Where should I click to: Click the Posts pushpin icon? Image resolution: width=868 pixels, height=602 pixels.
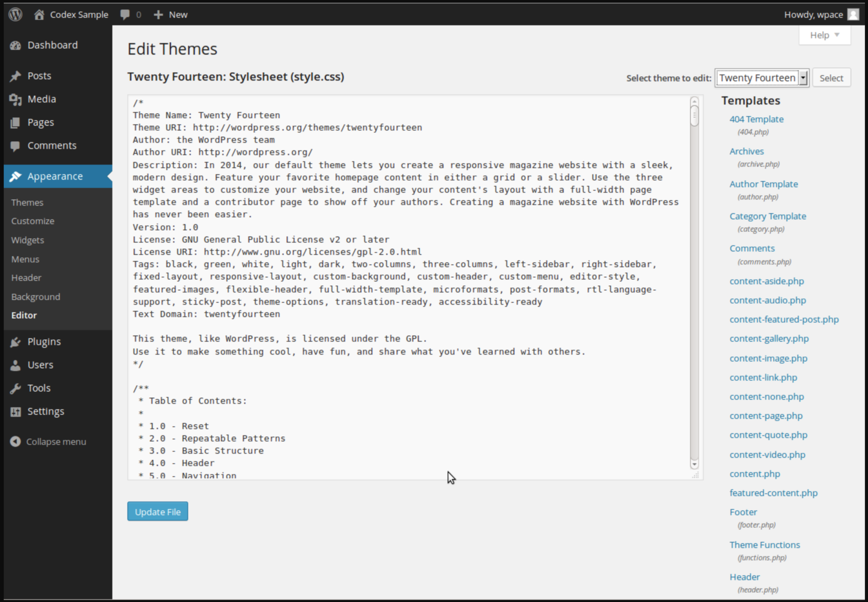pyautogui.click(x=16, y=76)
